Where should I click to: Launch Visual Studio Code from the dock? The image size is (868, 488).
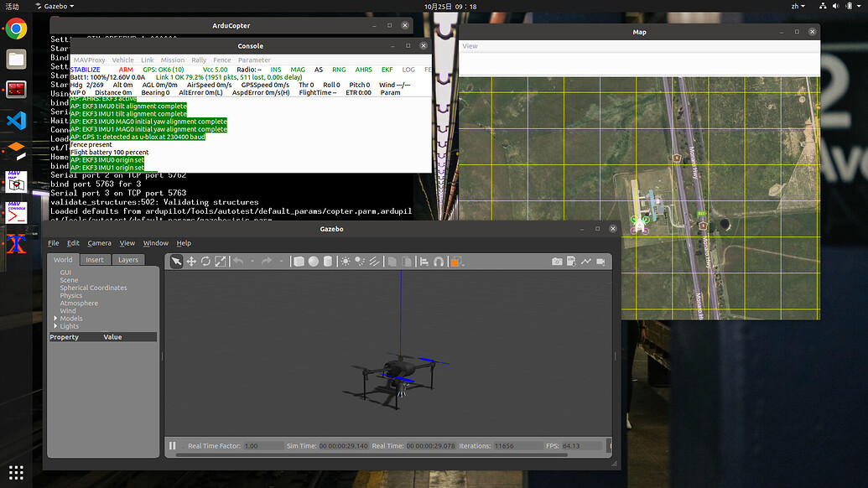[16, 120]
